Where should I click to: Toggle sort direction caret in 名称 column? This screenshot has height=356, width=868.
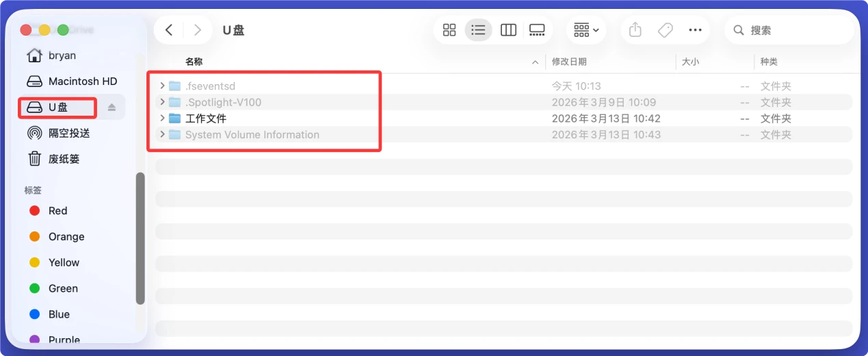click(x=535, y=62)
